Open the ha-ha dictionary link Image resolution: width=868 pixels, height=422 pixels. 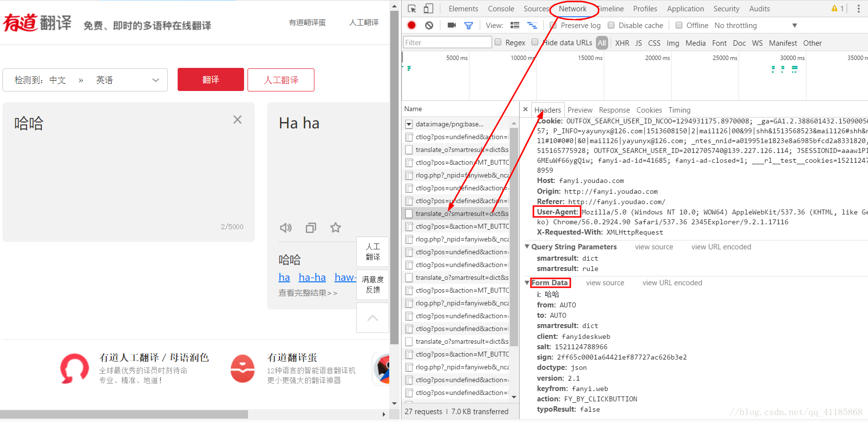coord(312,277)
